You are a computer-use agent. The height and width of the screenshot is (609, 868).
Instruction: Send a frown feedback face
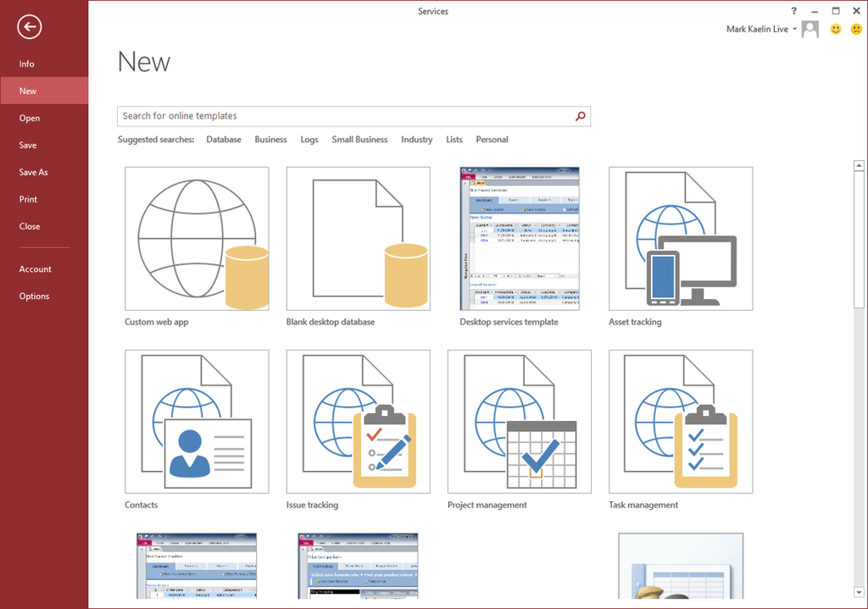pos(856,29)
